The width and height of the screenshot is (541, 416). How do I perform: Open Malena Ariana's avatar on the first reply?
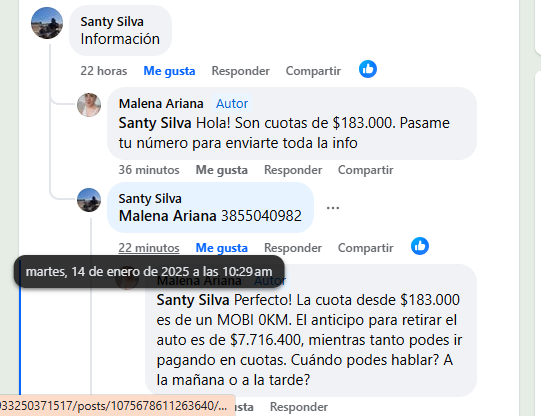click(89, 105)
